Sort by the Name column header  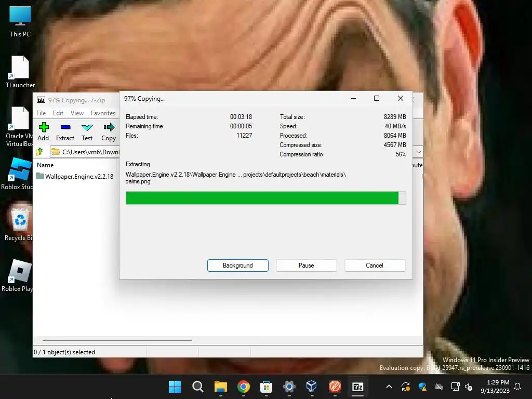(46, 165)
